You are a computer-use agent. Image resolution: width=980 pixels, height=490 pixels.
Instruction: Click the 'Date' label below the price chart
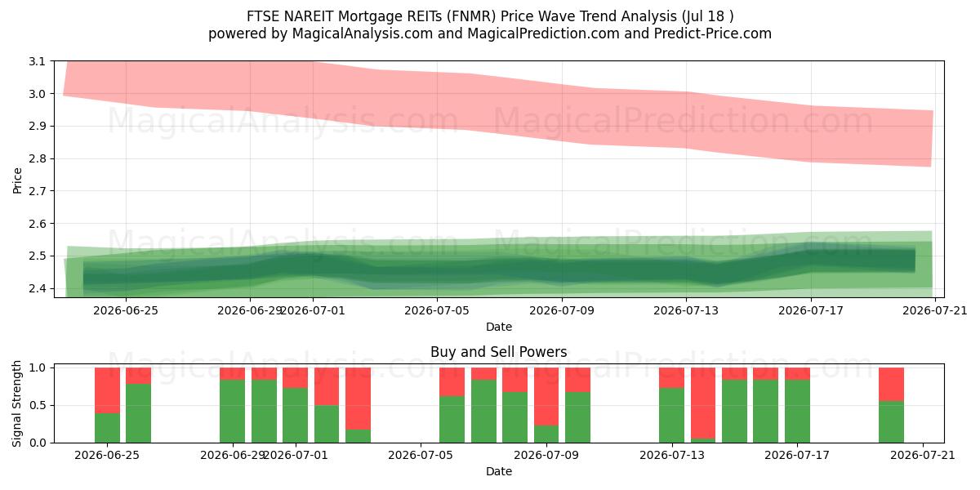click(x=499, y=327)
